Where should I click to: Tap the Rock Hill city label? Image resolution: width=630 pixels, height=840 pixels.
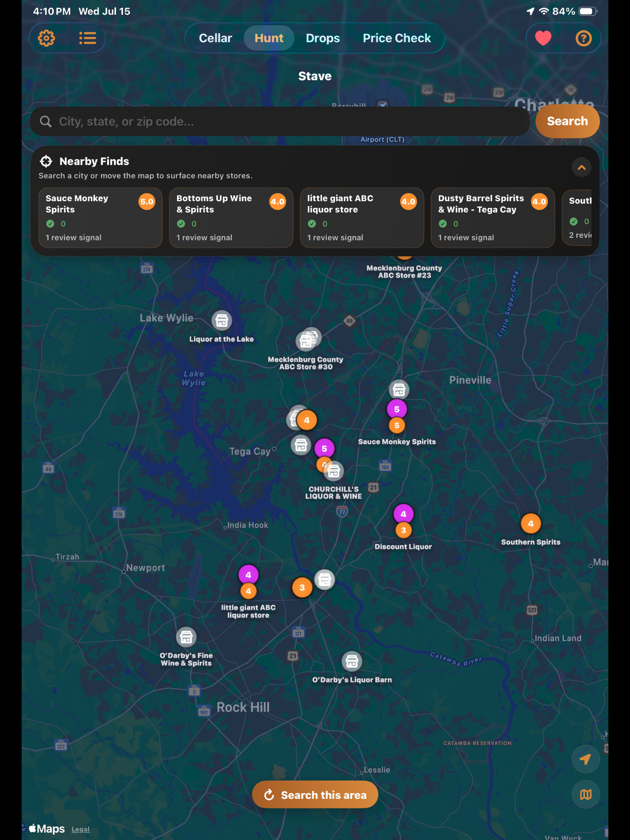243,707
